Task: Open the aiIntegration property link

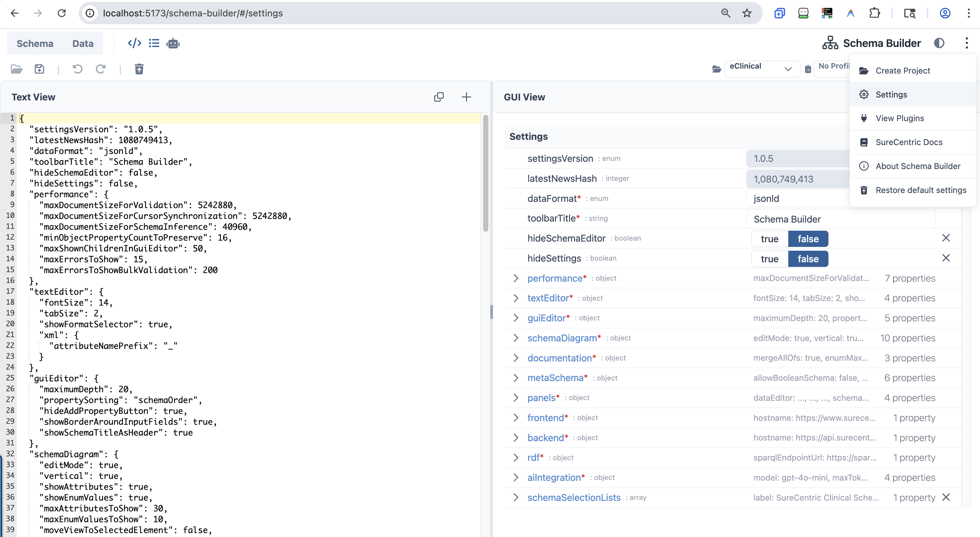Action: pyautogui.click(x=554, y=477)
